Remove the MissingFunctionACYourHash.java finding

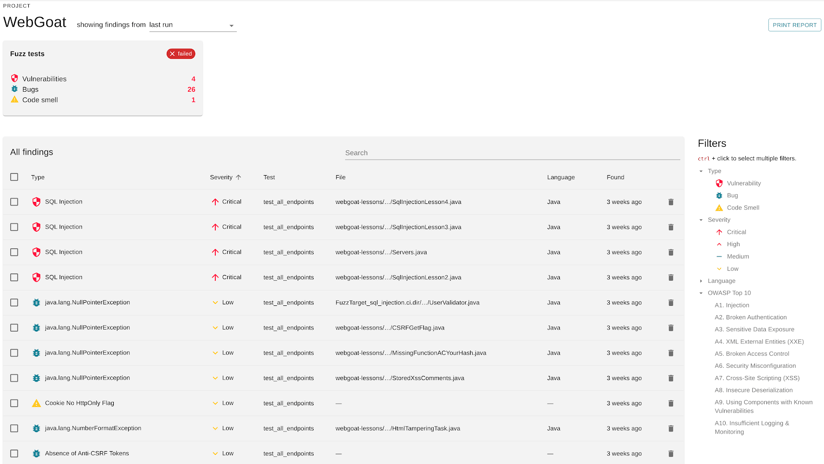[x=671, y=353]
